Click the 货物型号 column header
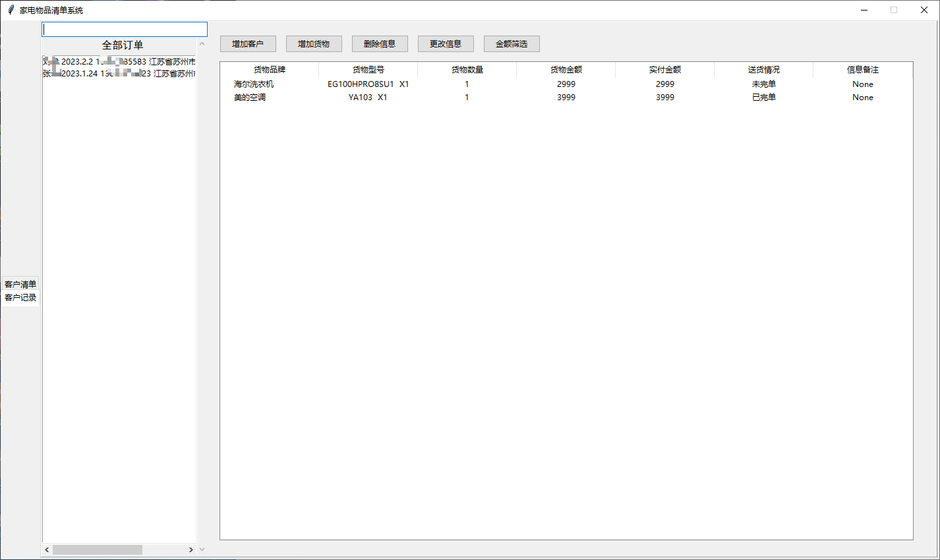 (368, 70)
